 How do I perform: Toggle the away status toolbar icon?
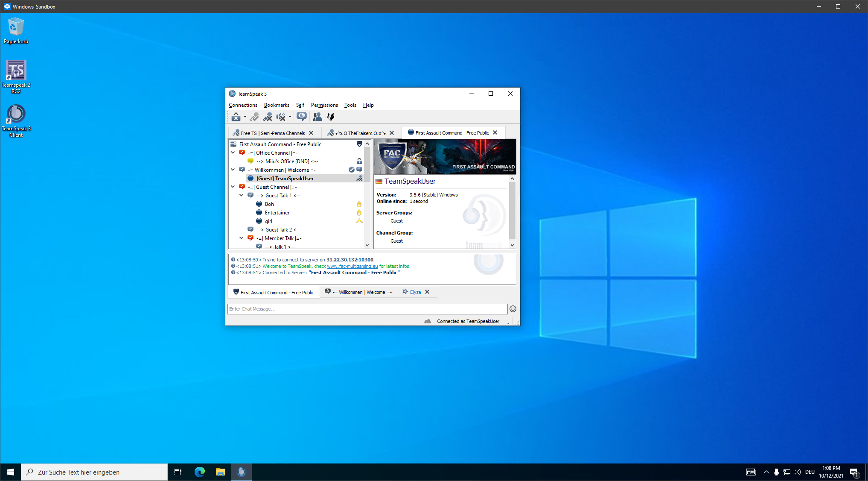click(x=254, y=117)
